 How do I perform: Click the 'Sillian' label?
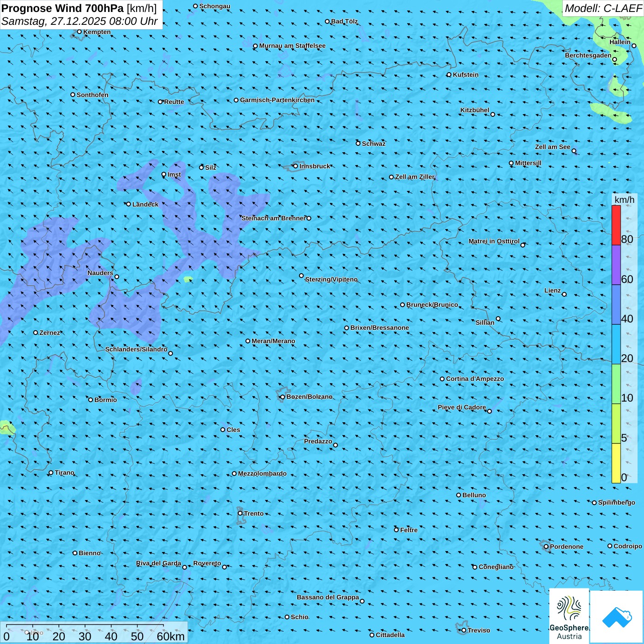tap(485, 322)
